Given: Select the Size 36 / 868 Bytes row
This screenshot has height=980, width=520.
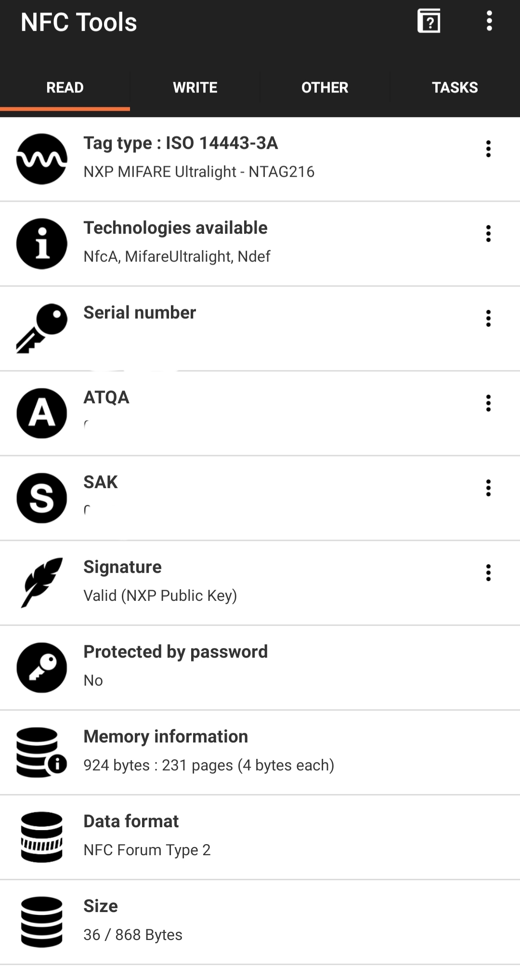Looking at the screenshot, I should (x=260, y=922).
